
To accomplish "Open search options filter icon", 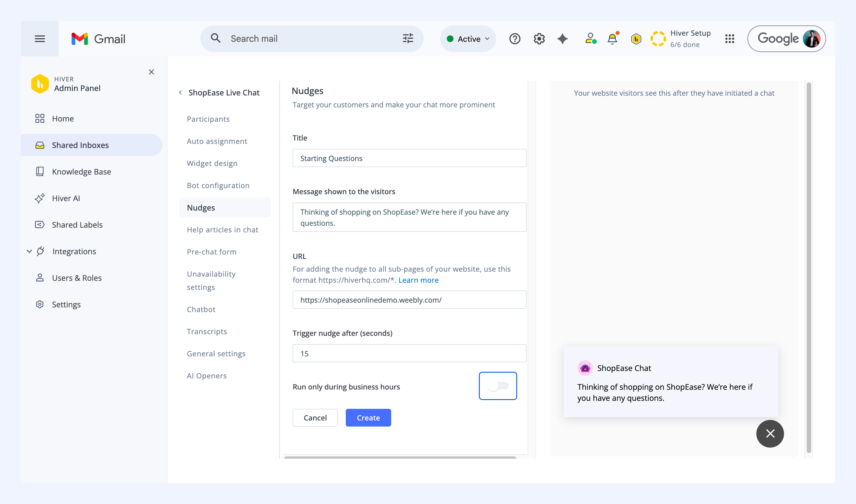I will pos(408,38).
